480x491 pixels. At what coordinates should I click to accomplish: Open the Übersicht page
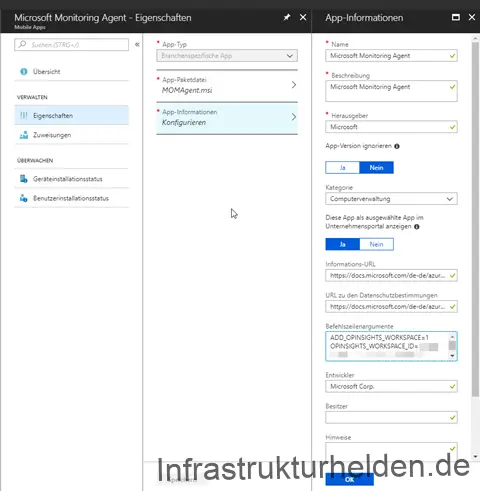click(x=71, y=71)
